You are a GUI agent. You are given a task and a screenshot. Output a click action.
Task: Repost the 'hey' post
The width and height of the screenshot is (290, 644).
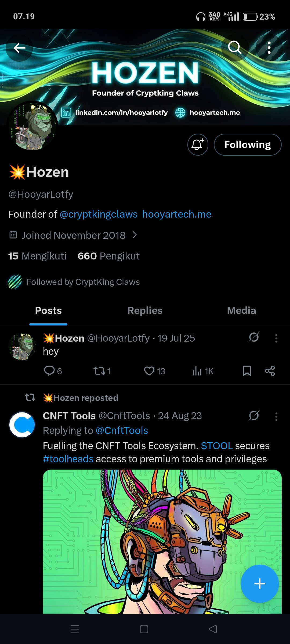pos(102,371)
